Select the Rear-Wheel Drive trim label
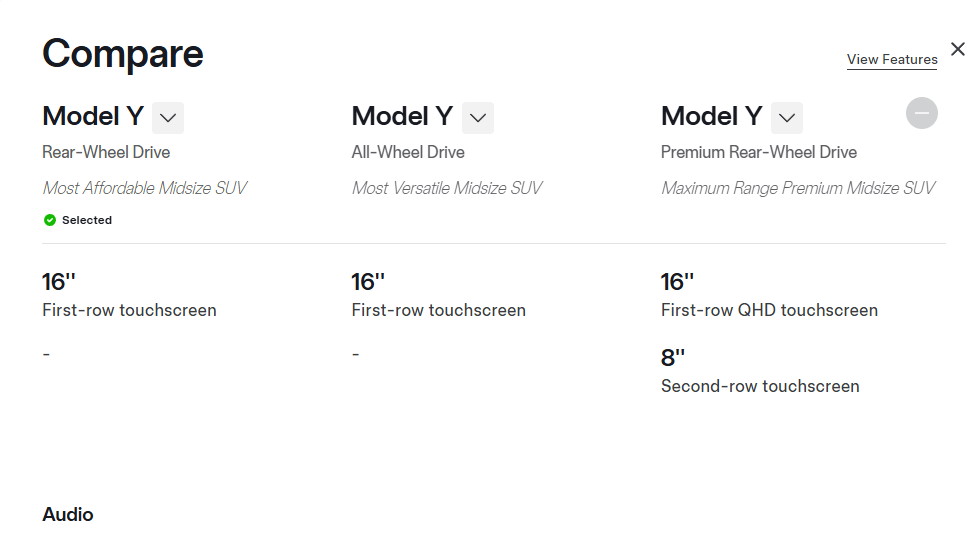 (106, 152)
